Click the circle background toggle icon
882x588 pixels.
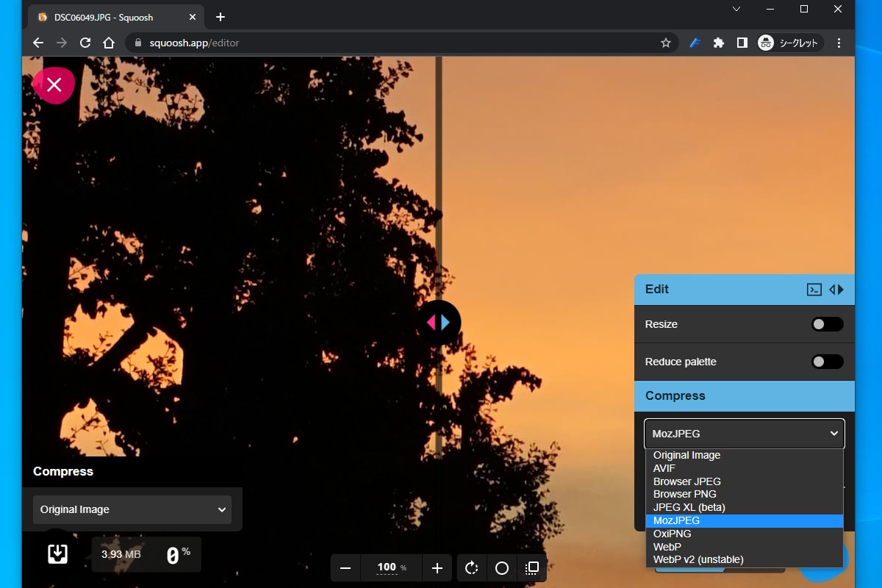tap(502, 568)
